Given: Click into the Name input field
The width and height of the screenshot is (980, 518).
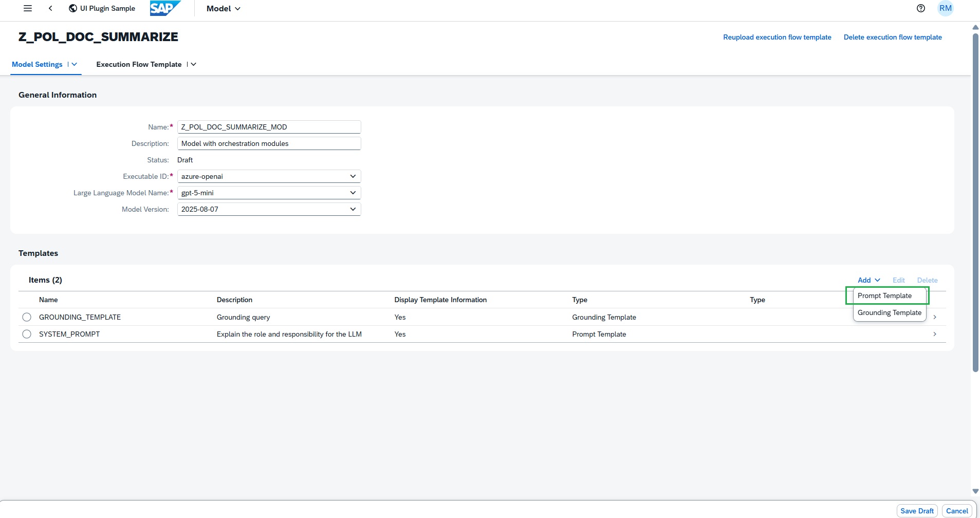Looking at the screenshot, I should [269, 127].
